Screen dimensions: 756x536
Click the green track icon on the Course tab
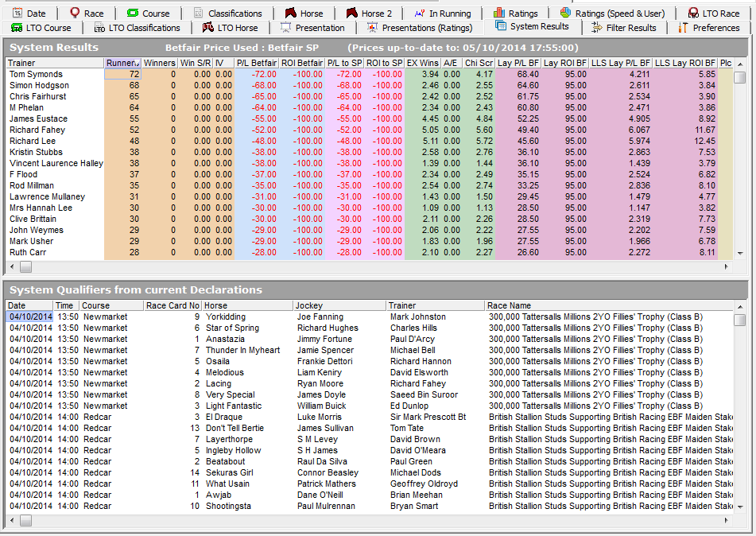[133, 13]
